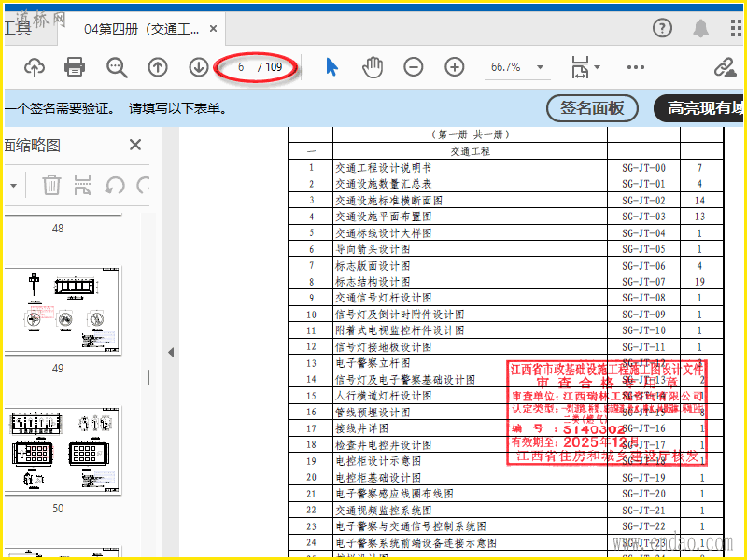
Task: Click the 交通工程 section heading
Action: (x=471, y=151)
